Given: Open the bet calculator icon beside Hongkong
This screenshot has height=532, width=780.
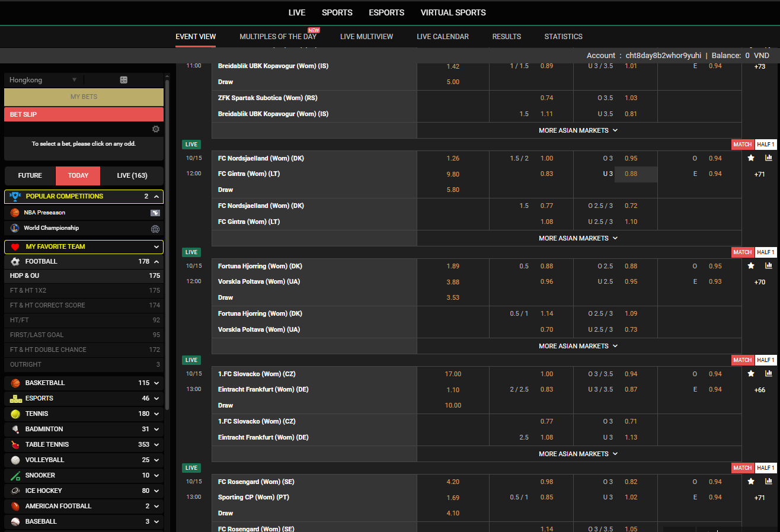Looking at the screenshot, I should 124,80.
